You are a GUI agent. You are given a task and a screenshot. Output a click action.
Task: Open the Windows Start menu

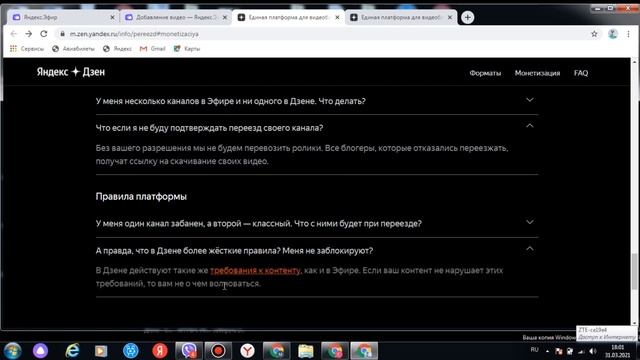pos(12,351)
